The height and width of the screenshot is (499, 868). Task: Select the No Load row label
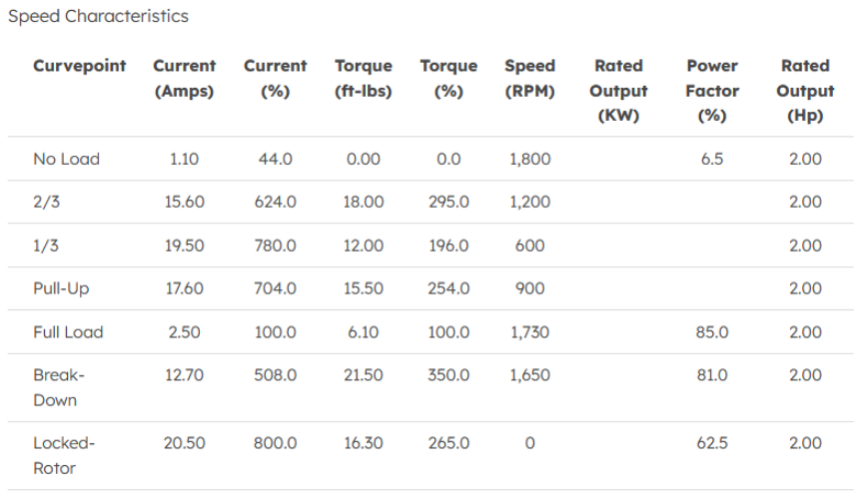click(x=67, y=159)
